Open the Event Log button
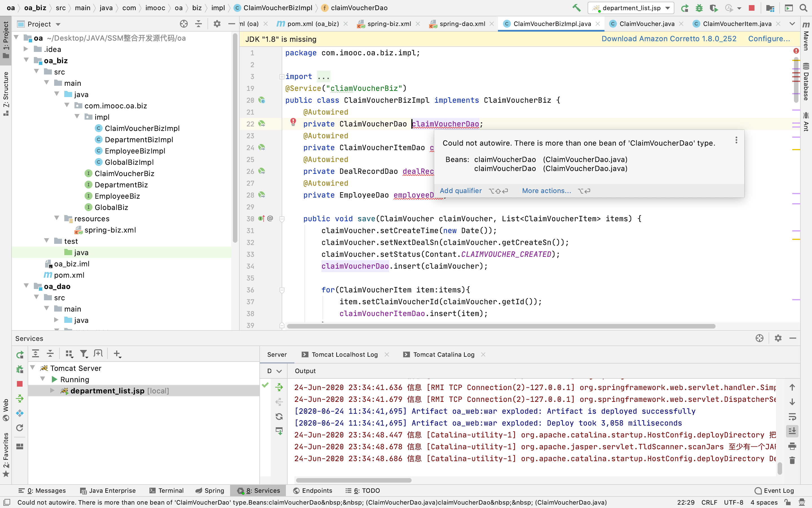 775,491
